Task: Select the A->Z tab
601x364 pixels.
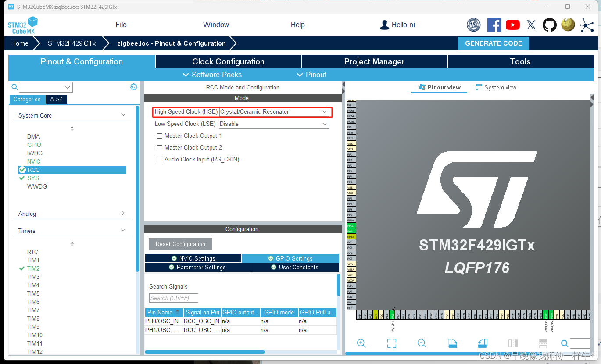Action: tap(56, 100)
